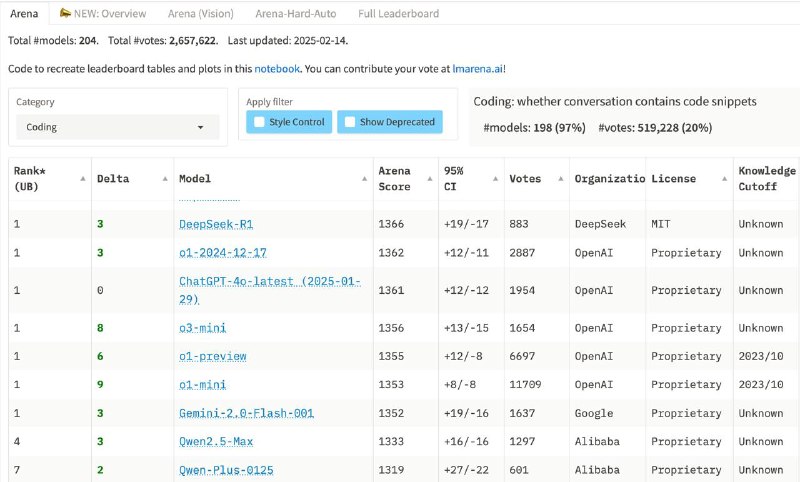
Task: Click the Delta column sort arrows
Action: [x=164, y=179]
